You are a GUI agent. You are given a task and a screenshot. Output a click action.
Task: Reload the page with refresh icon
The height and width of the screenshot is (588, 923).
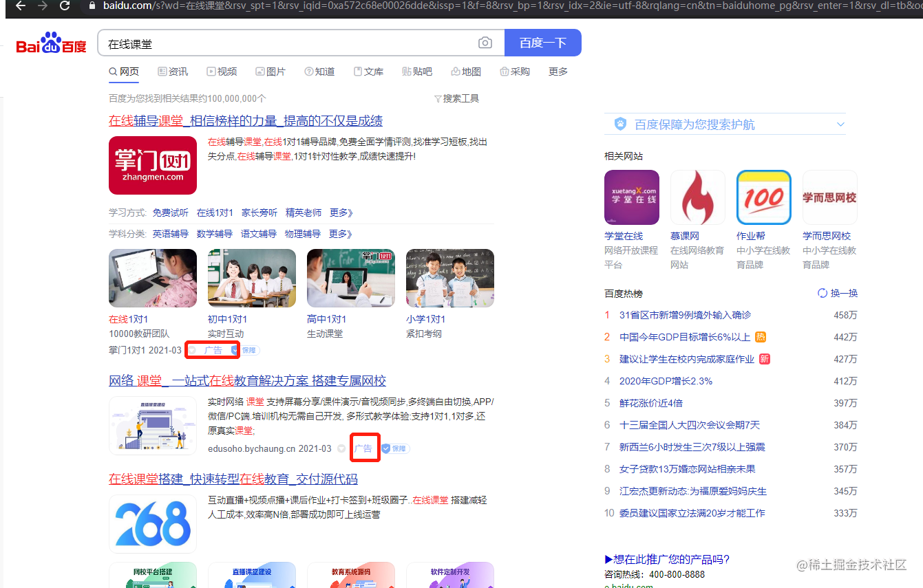pos(65,6)
